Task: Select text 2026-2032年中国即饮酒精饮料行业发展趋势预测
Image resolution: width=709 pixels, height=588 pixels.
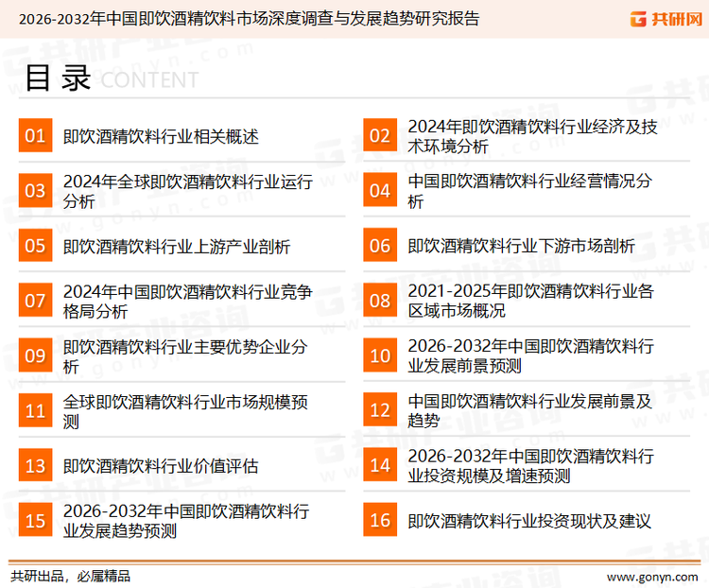Action: [186, 521]
